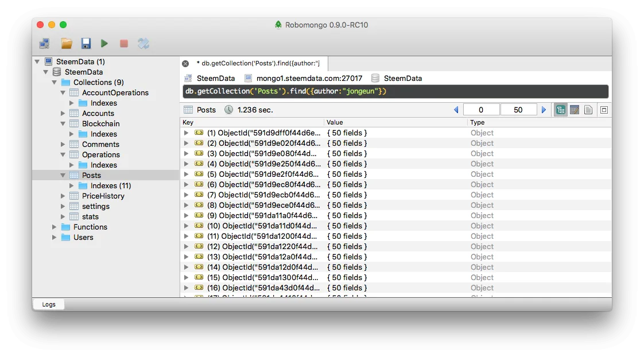Execute the query with green play button

coord(104,43)
